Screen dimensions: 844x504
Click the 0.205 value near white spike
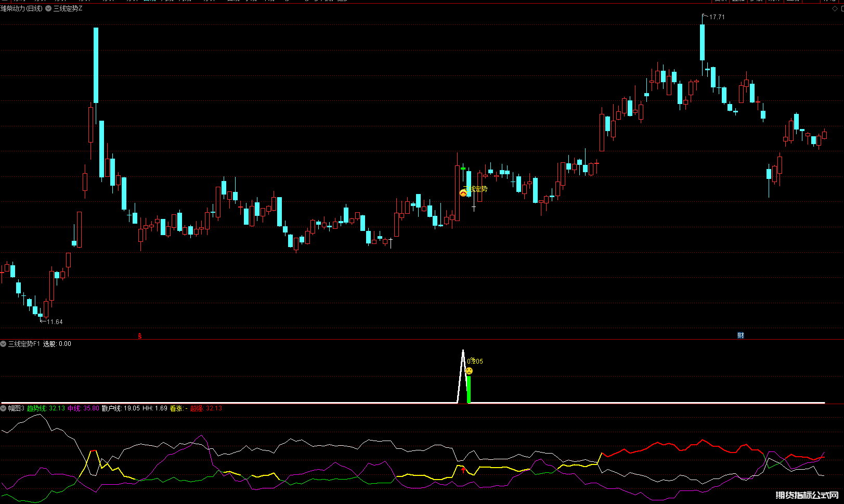point(475,361)
